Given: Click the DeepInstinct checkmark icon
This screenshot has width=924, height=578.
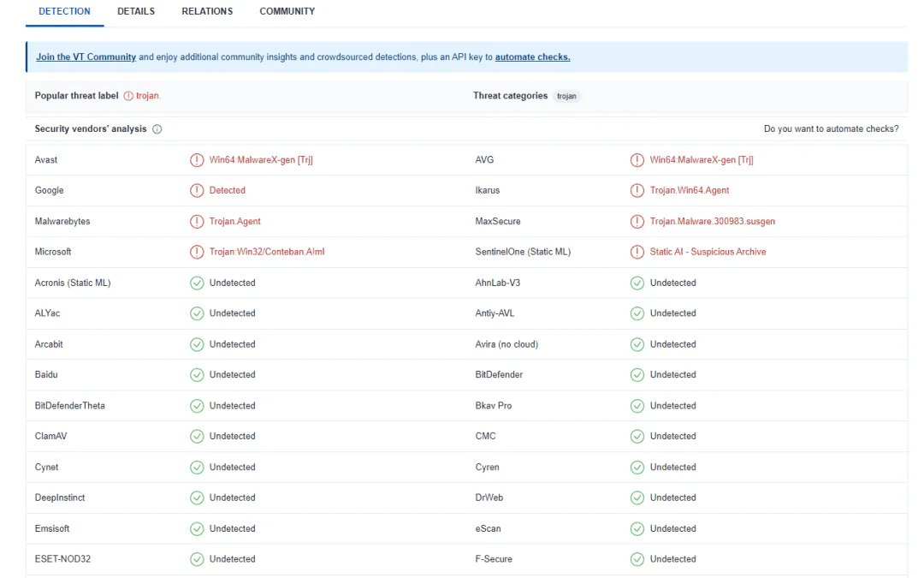Looking at the screenshot, I should (x=197, y=498).
